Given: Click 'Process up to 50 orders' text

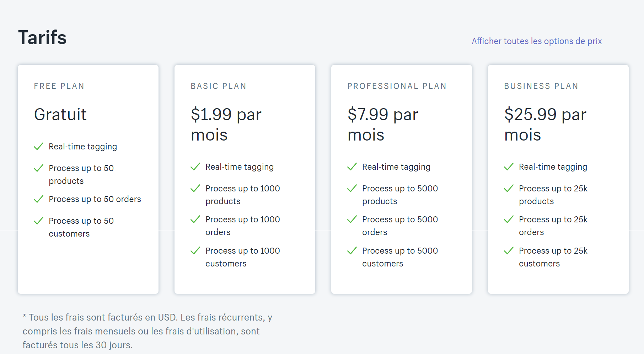Looking at the screenshot, I should [x=95, y=199].
